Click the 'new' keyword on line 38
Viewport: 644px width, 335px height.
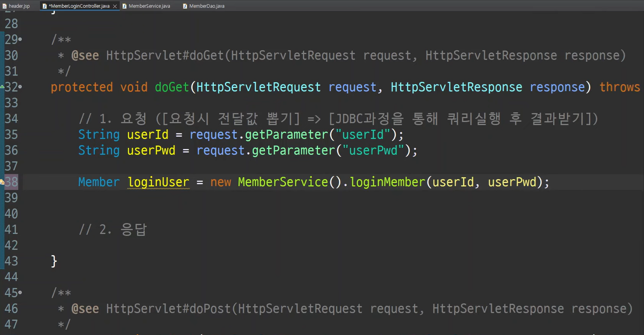click(x=221, y=182)
